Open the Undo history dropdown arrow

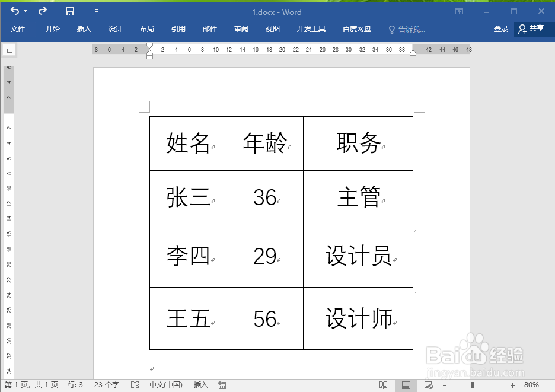pyautogui.click(x=25, y=11)
